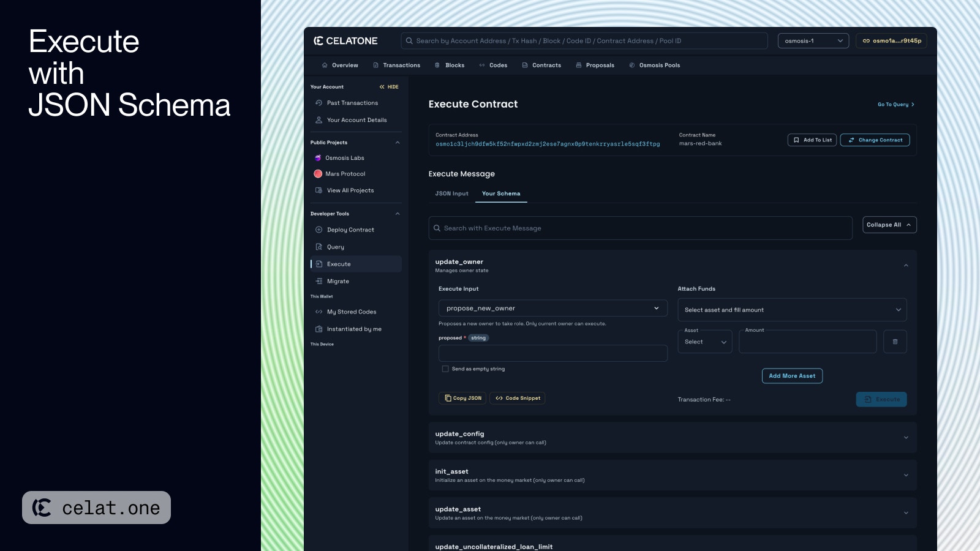Click the Transactions nav icon
The width and height of the screenshot is (980, 551).
(x=375, y=66)
